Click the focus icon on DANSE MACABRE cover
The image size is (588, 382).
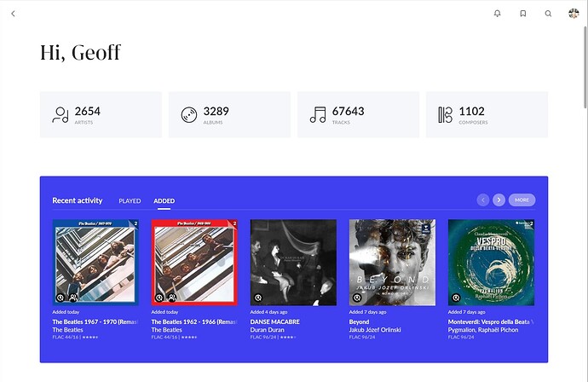258,298
